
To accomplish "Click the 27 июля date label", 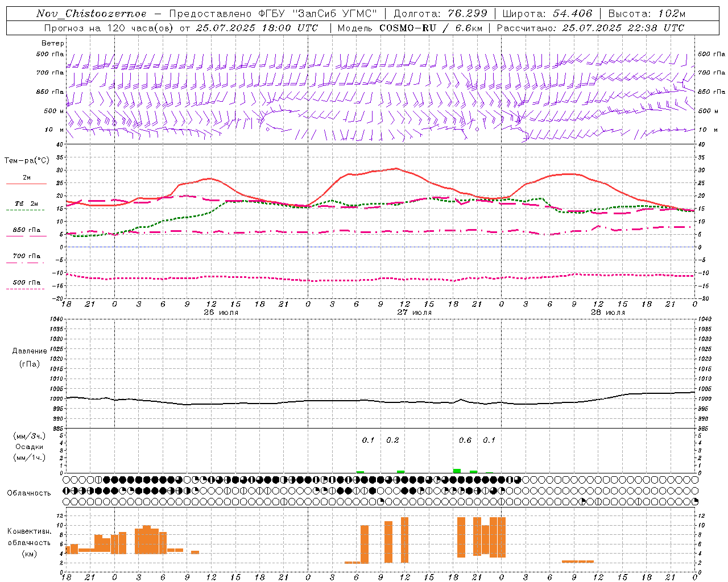I will 415,313.
